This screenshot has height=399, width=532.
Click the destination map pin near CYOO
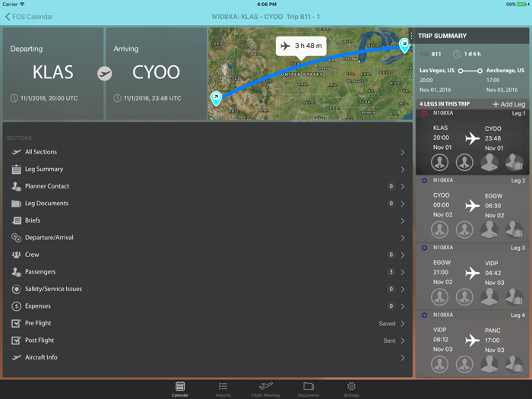(404, 44)
